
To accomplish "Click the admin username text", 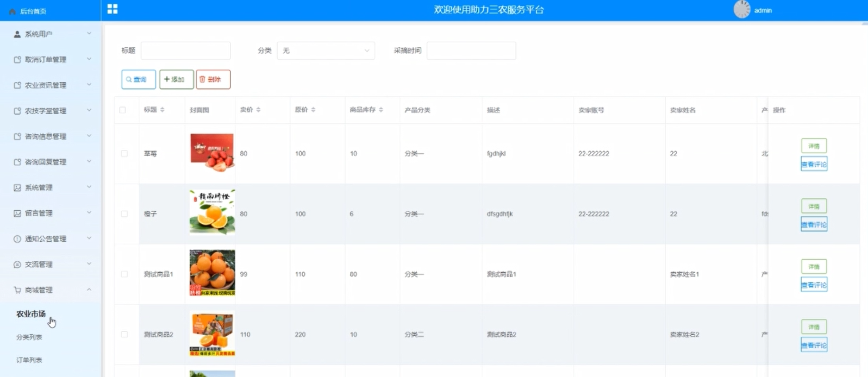I will pos(763,10).
